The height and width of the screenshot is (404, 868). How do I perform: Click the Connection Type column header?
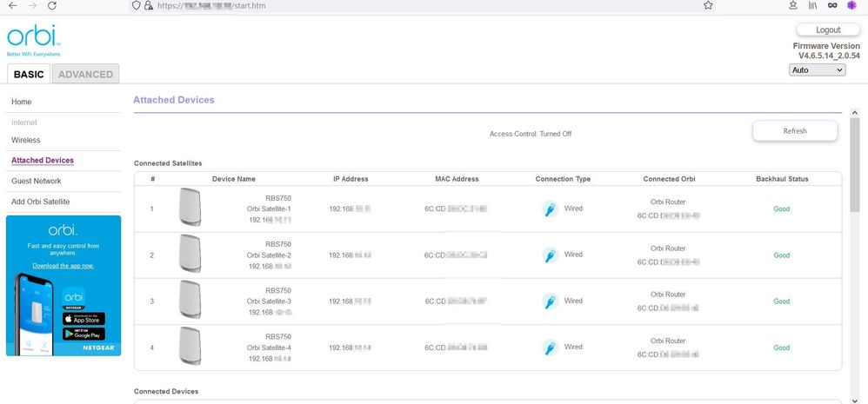pyautogui.click(x=563, y=179)
